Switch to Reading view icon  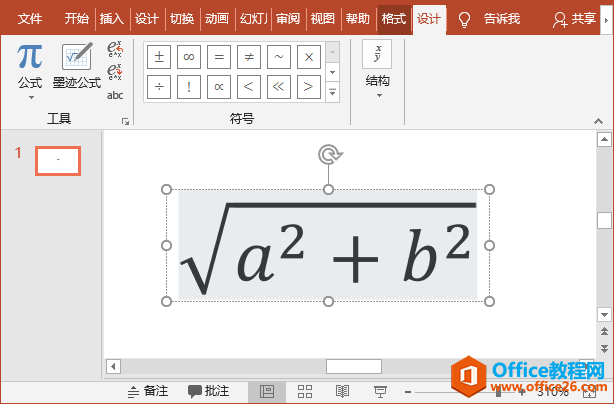click(x=342, y=391)
